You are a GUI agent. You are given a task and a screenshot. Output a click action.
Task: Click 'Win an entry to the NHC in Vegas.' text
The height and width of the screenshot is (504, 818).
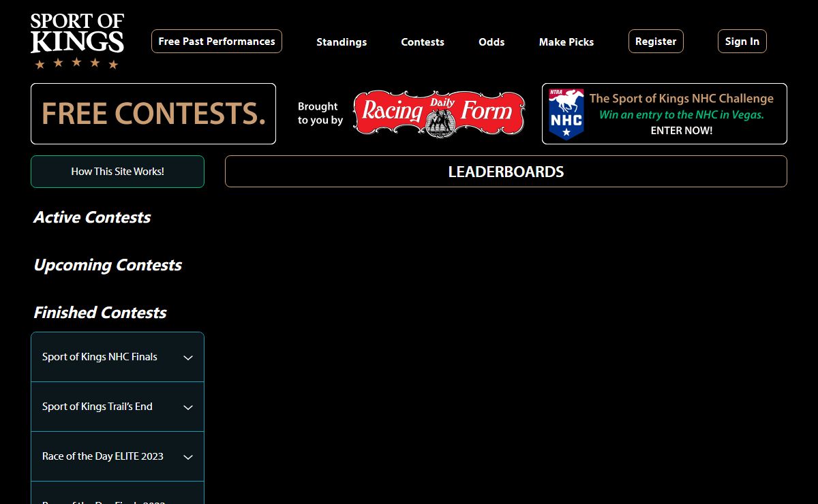pos(682,114)
